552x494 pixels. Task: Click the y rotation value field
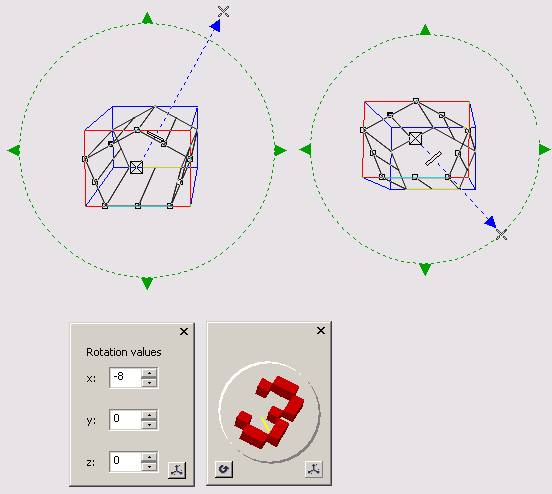125,420
